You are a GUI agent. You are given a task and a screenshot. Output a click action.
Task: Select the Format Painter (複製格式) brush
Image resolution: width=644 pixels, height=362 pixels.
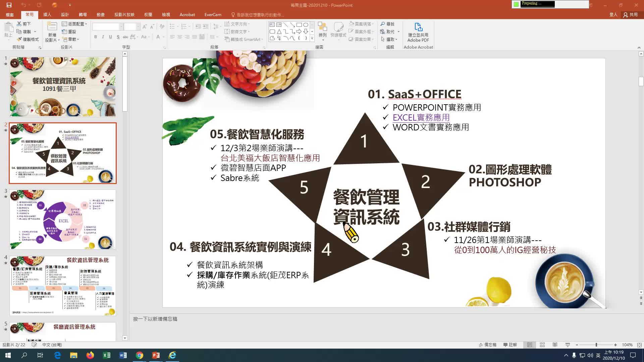pos(19,39)
